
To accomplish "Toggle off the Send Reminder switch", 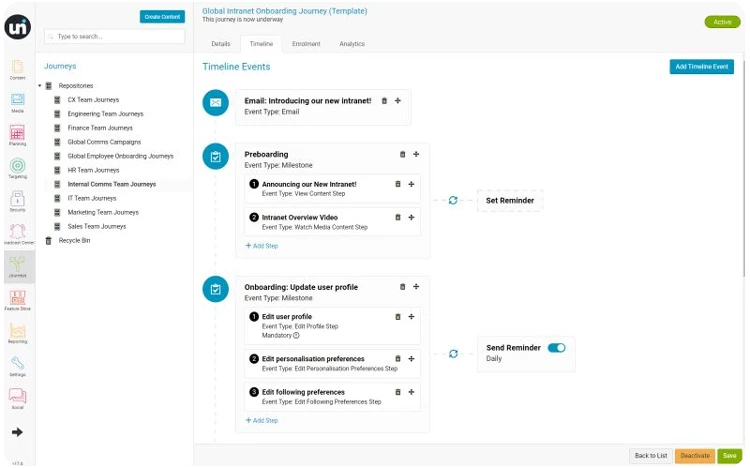I will click(556, 348).
